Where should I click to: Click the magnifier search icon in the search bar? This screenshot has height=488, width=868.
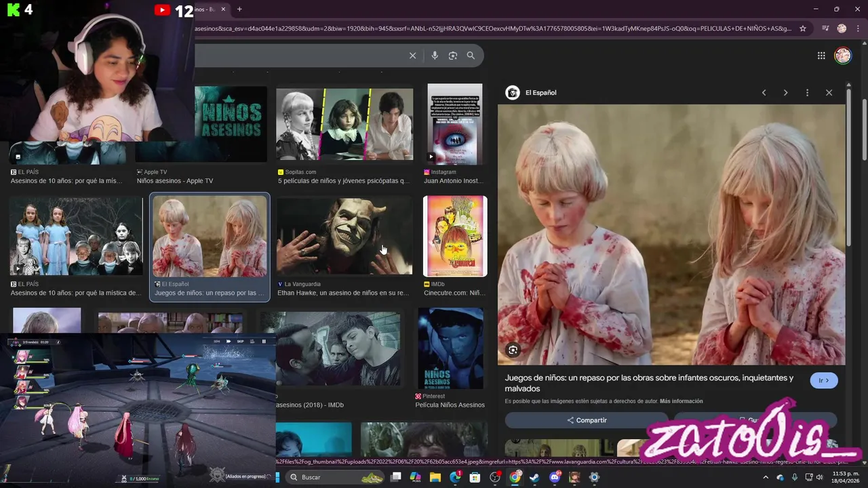(x=471, y=56)
